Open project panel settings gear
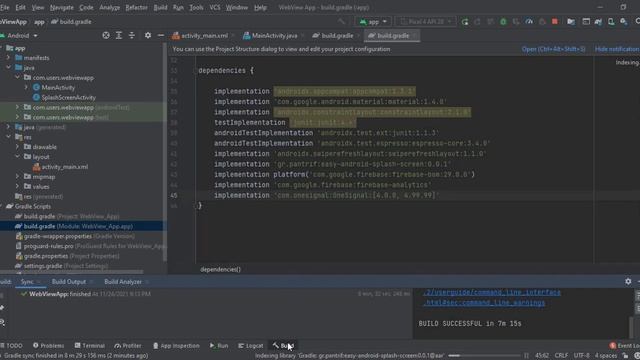 tap(148, 36)
